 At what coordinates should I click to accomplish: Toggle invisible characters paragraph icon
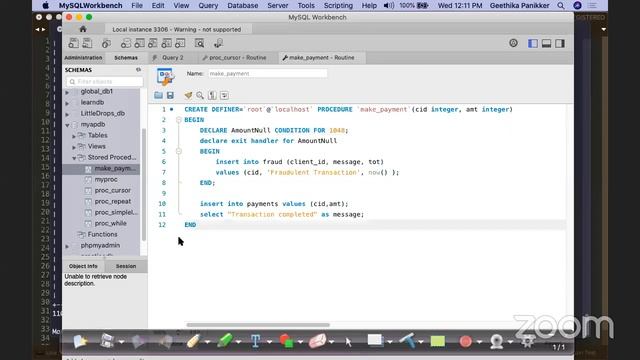pyautogui.click(x=212, y=96)
